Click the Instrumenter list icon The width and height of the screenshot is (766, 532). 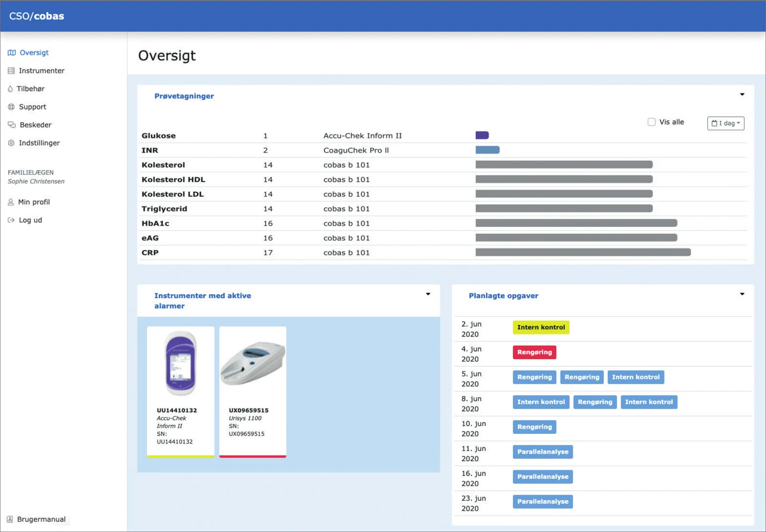(x=11, y=71)
